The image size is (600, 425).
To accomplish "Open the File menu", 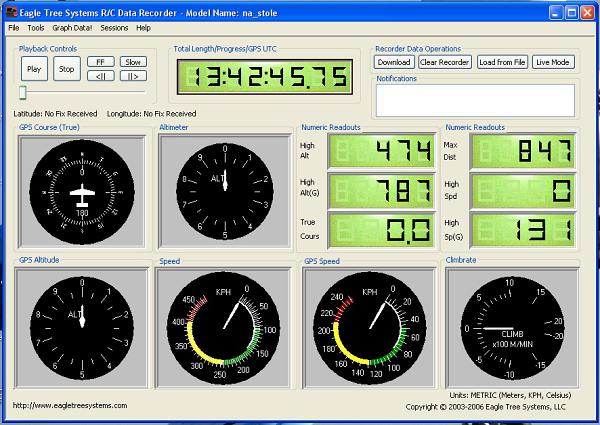I will [14, 28].
